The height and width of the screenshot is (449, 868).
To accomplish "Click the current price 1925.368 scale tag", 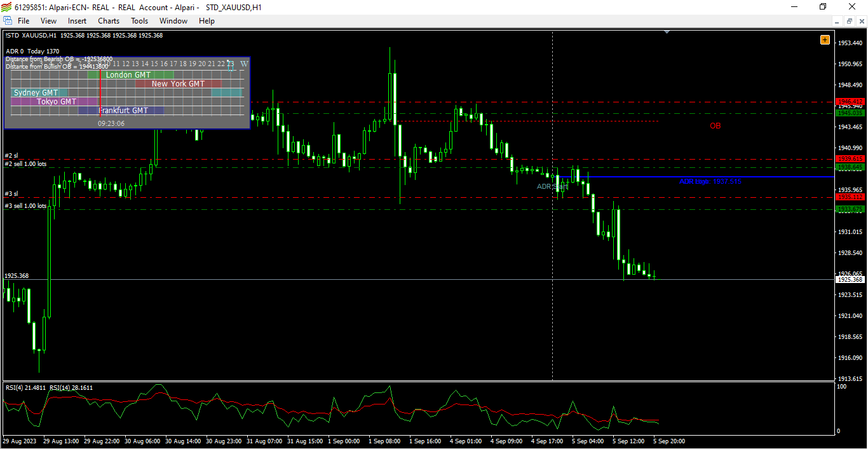I will pyautogui.click(x=850, y=279).
